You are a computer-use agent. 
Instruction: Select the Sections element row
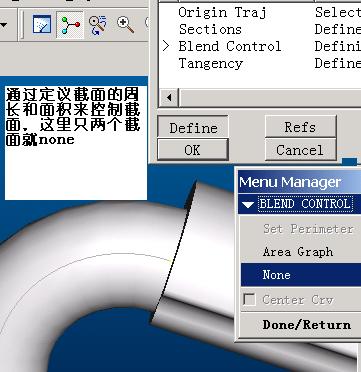tap(260, 29)
